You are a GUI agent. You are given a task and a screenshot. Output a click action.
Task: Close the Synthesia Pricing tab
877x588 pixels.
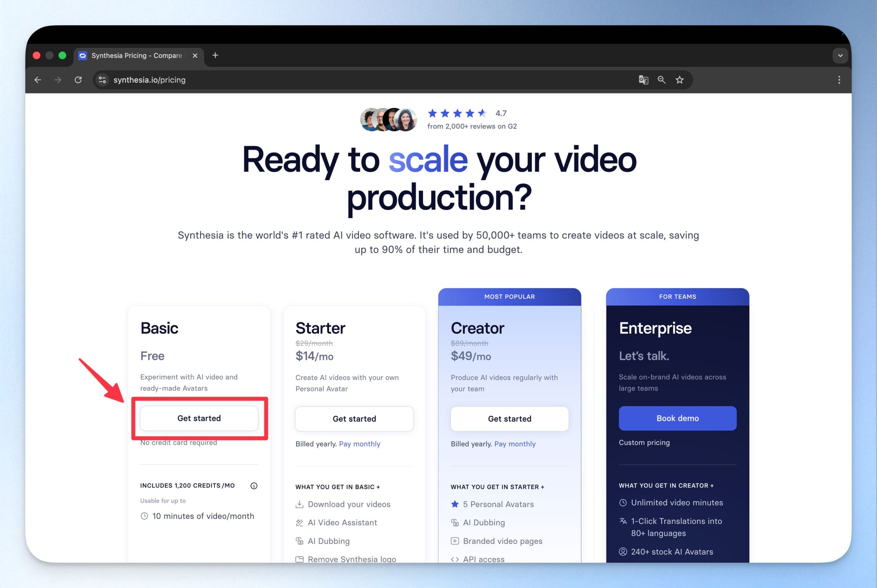pyautogui.click(x=195, y=55)
